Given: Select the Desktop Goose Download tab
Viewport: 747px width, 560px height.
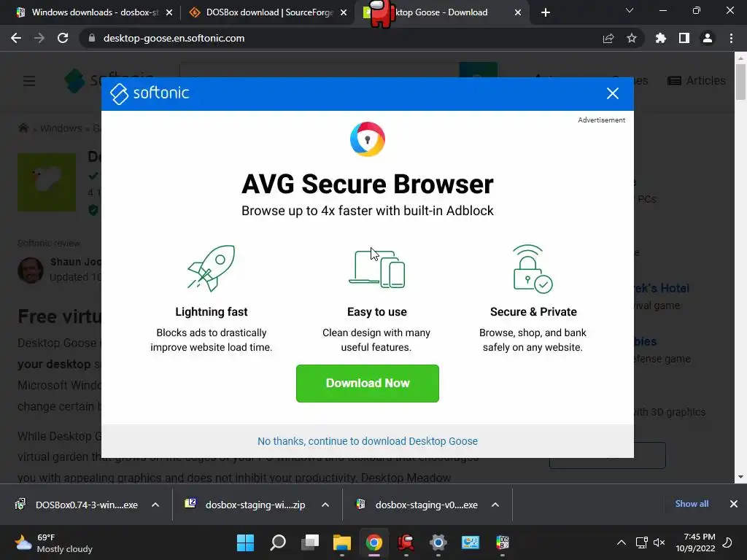Looking at the screenshot, I should click(x=441, y=12).
